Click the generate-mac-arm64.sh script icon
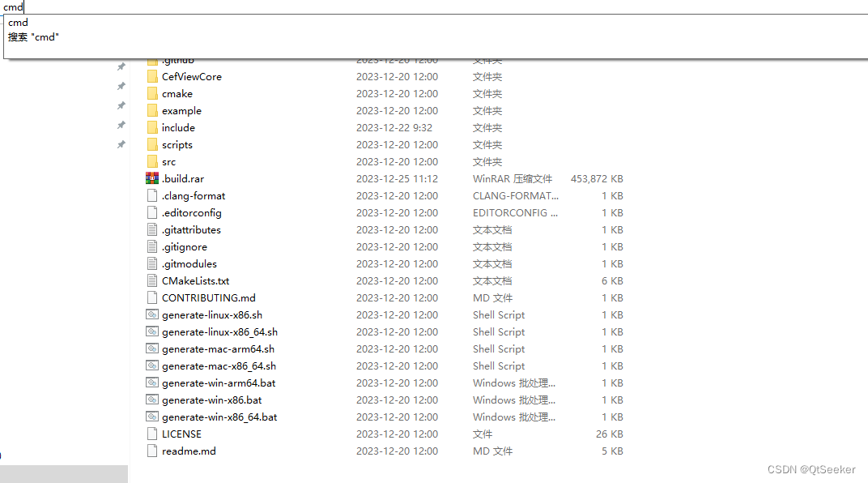Screen dimensions: 868x483 click(x=152, y=349)
